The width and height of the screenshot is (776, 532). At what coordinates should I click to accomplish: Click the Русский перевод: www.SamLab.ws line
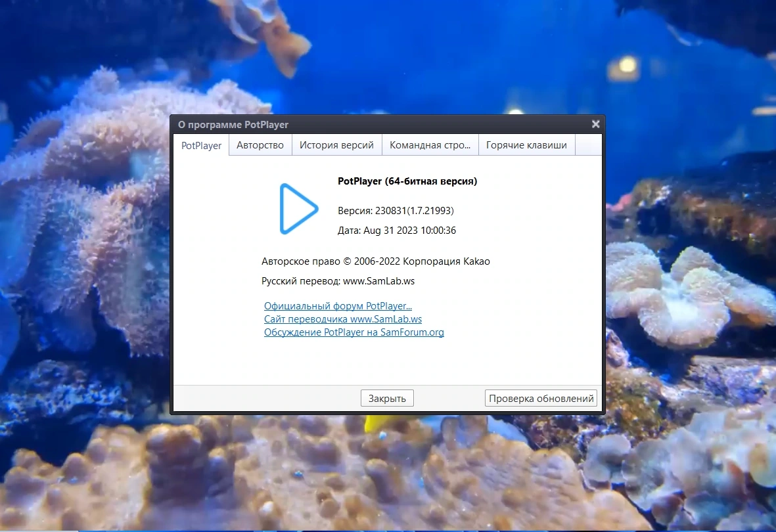(x=338, y=281)
